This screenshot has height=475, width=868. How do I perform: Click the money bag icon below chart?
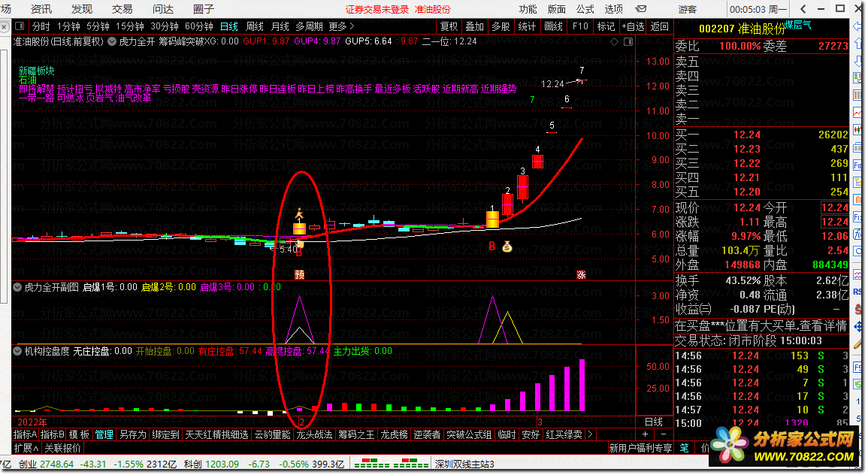(507, 247)
